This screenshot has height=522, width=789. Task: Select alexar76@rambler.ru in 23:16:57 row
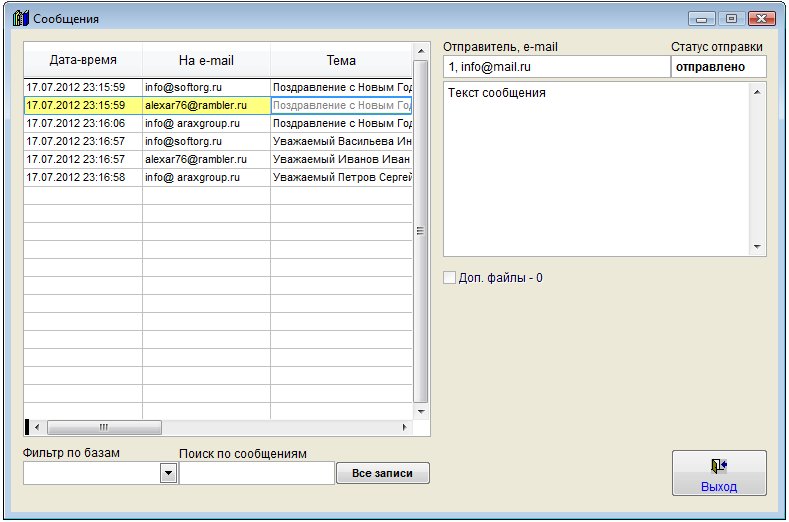206,159
